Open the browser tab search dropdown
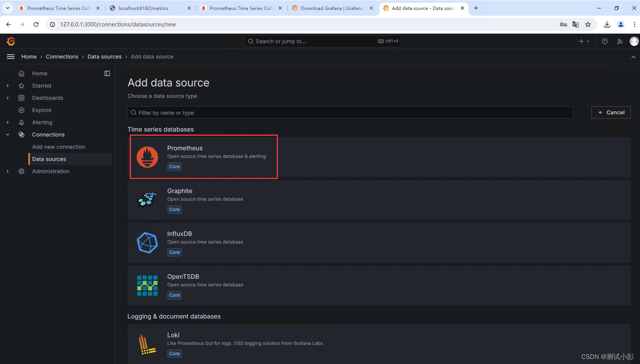Image resolution: width=640 pixels, height=364 pixels. (x=8, y=8)
